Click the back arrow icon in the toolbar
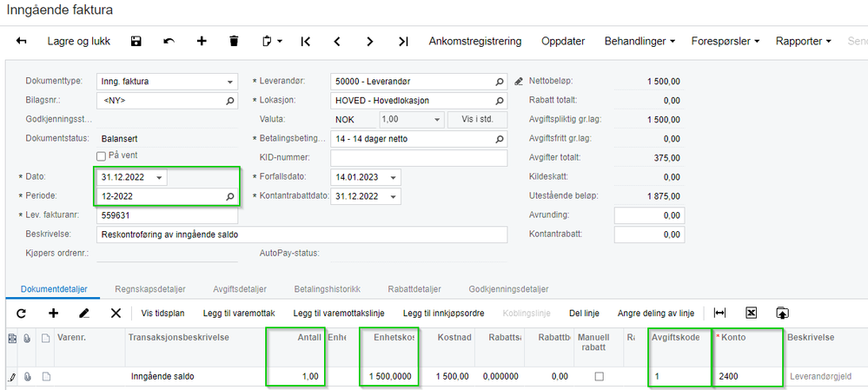Viewport: 868px width, 390px height. (22, 41)
